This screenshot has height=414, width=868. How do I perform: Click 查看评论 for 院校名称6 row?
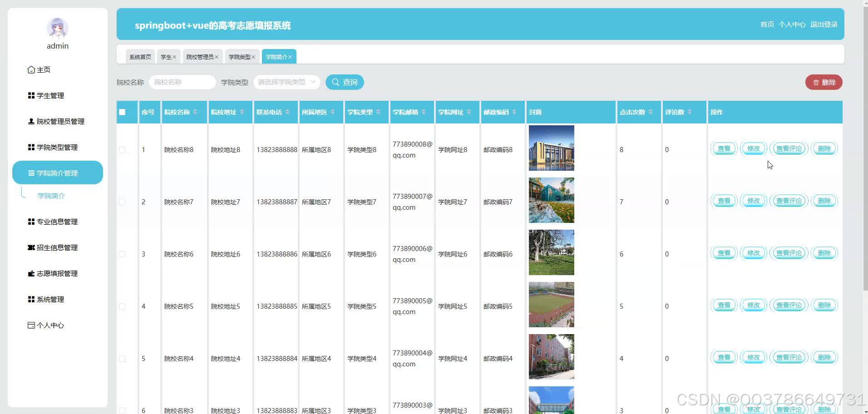tap(789, 253)
